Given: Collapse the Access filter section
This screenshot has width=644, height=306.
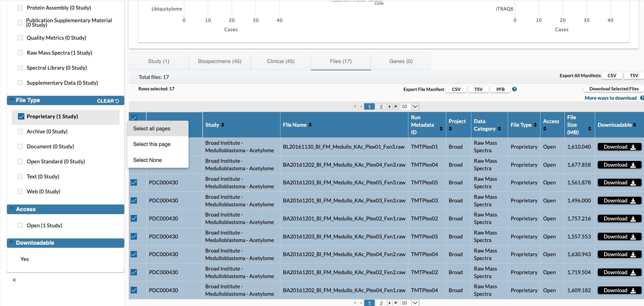Looking at the screenshot, I should click(11, 209).
